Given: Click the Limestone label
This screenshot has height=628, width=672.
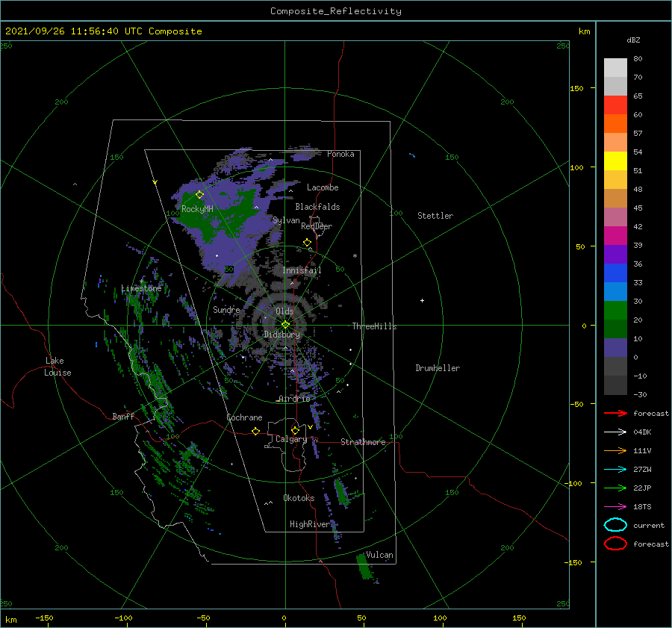Looking at the screenshot, I should coord(141,288).
